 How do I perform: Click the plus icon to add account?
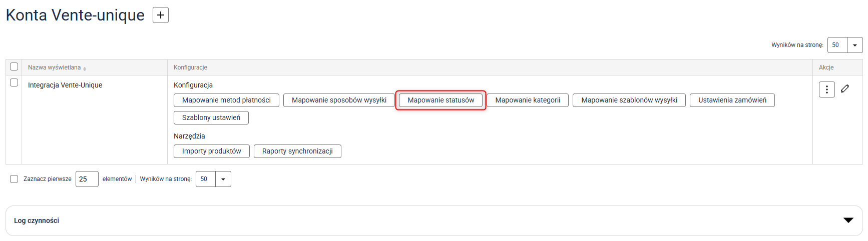coord(160,15)
